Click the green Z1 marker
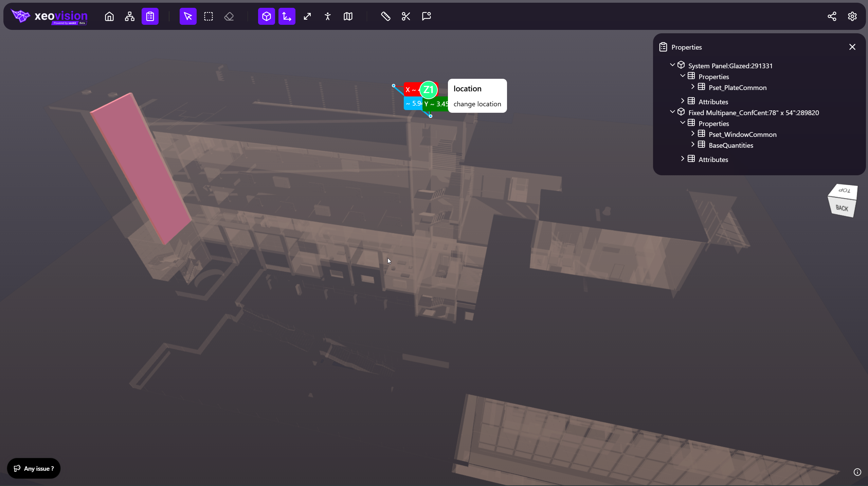868x486 pixels. [x=428, y=90]
